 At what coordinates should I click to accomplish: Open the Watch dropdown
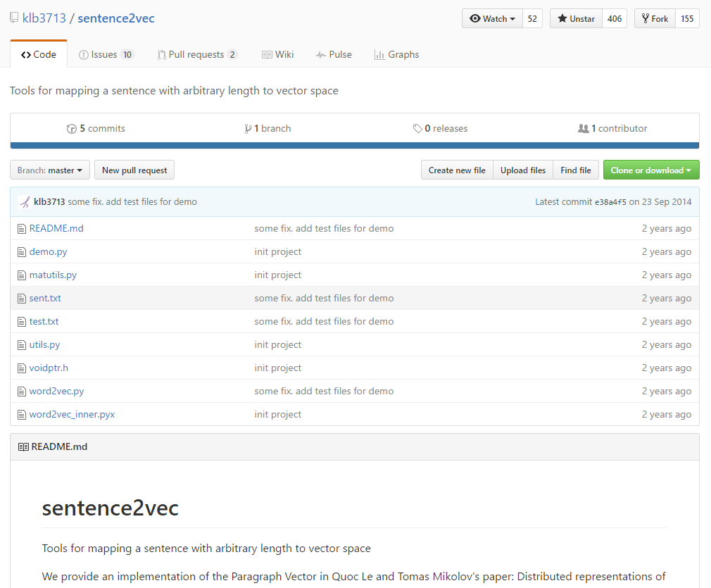coord(492,18)
